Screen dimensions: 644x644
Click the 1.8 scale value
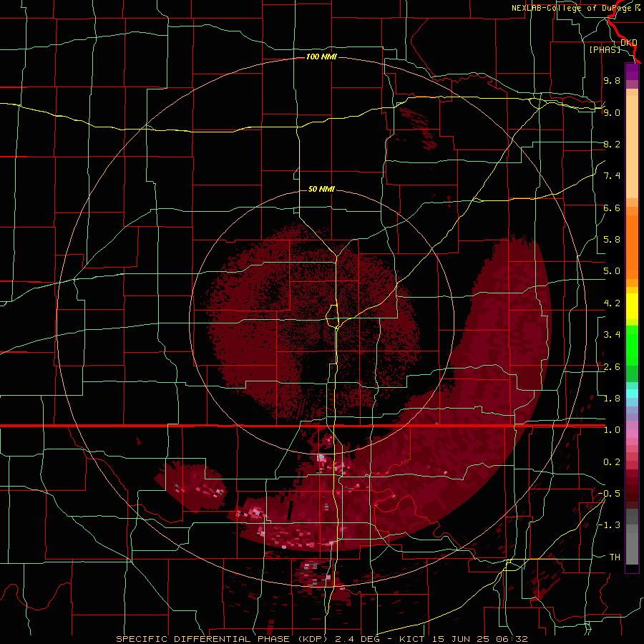pyautogui.click(x=612, y=399)
